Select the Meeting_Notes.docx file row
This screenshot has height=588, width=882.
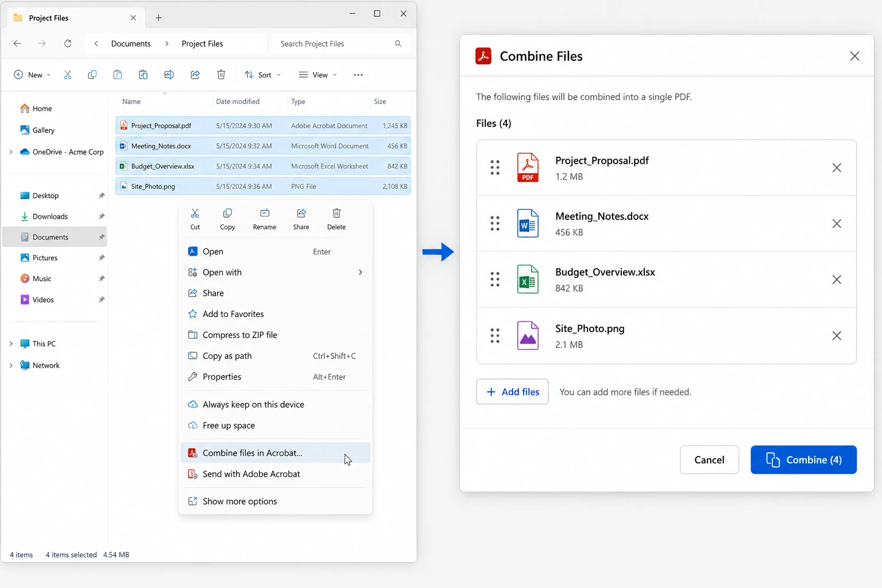point(263,146)
